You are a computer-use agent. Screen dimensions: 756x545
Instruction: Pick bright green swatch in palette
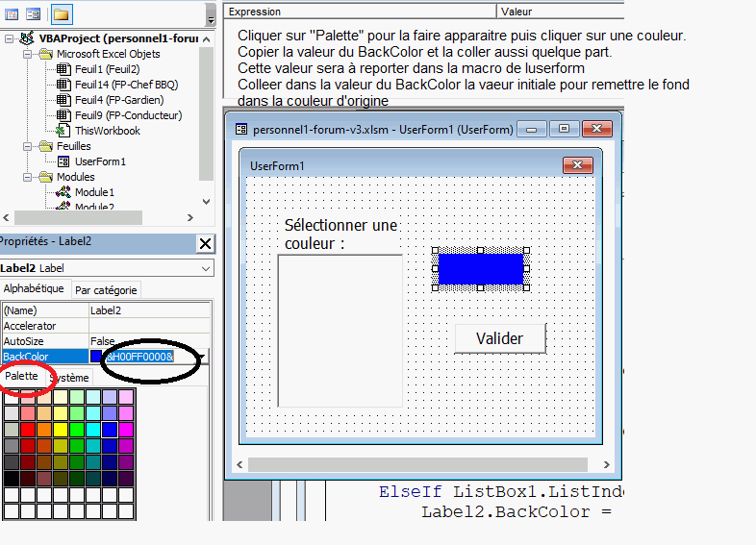click(77, 430)
